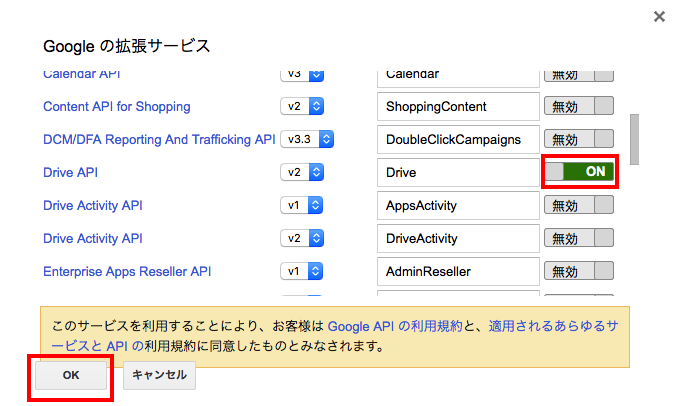This screenshot has height=406, width=678.
Task: Enable the Calendar service toggle
Action: coord(579,76)
